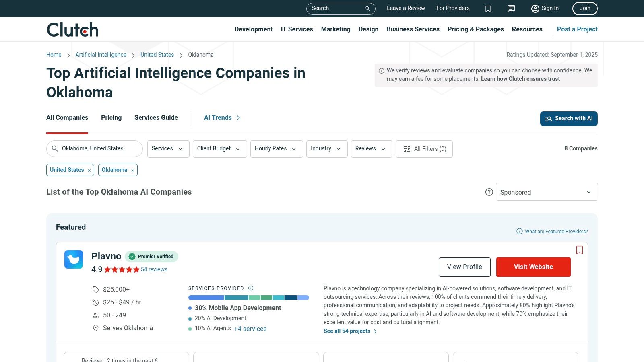644x362 pixels.
Task: Expand the Hourly Rates dropdown
Action: point(276,149)
